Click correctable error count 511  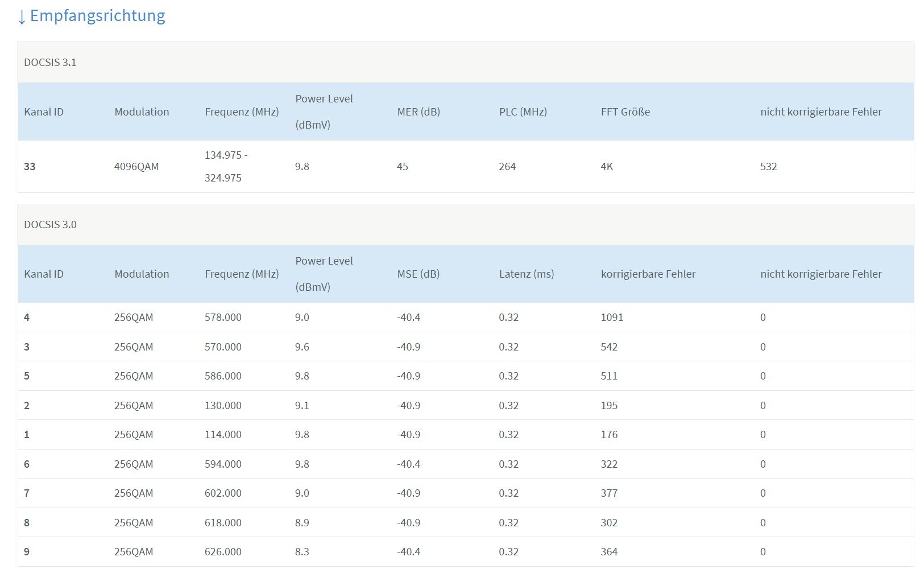(x=609, y=376)
